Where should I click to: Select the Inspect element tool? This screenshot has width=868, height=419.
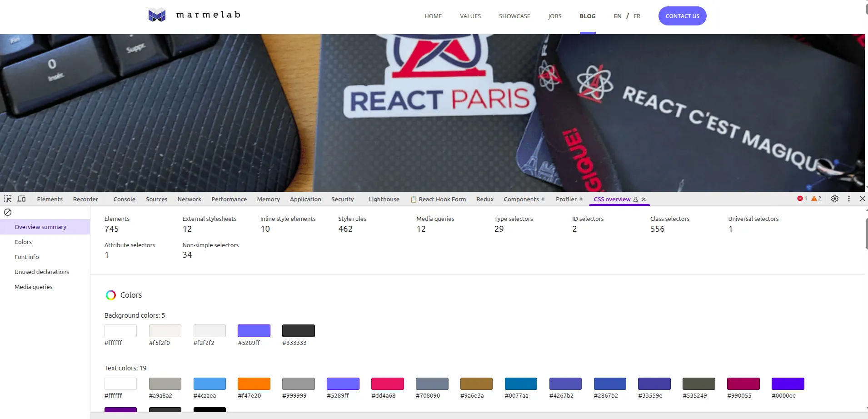click(x=7, y=199)
